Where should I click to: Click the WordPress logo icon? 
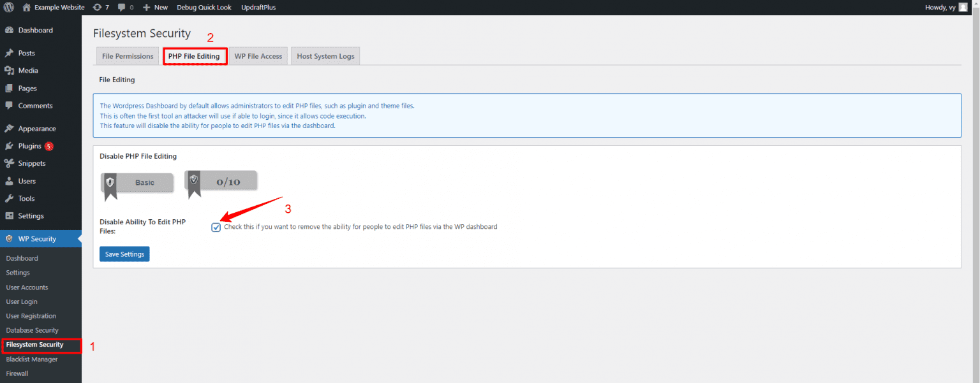click(9, 8)
